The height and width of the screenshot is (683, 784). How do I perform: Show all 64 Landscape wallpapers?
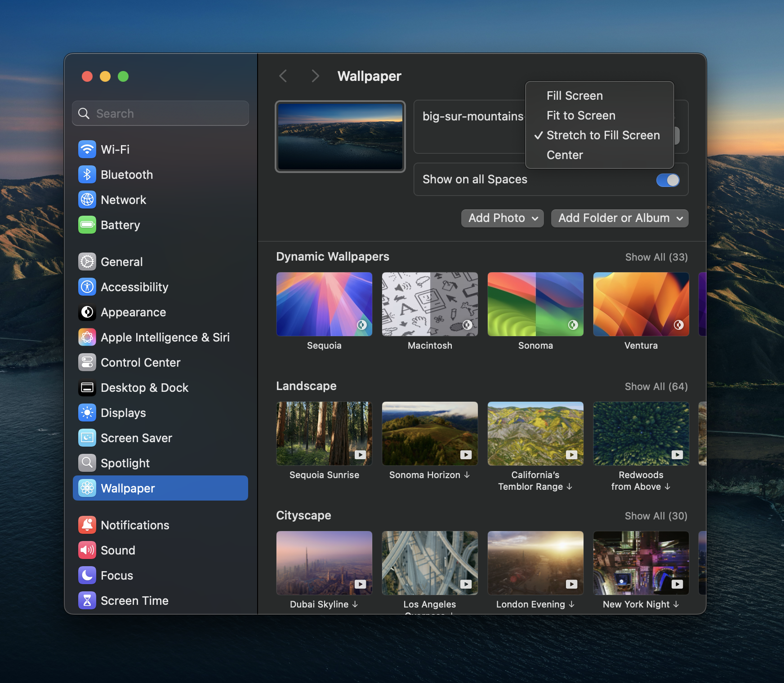click(x=656, y=386)
